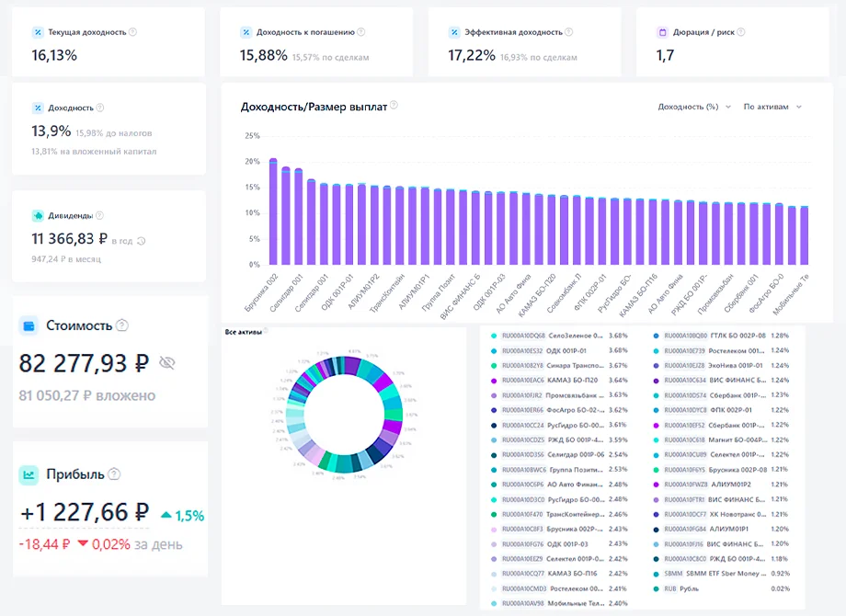Screen dimensions: 846x616
Task: Click the chart icon next to Прибыль
Action: coord(29,474)
